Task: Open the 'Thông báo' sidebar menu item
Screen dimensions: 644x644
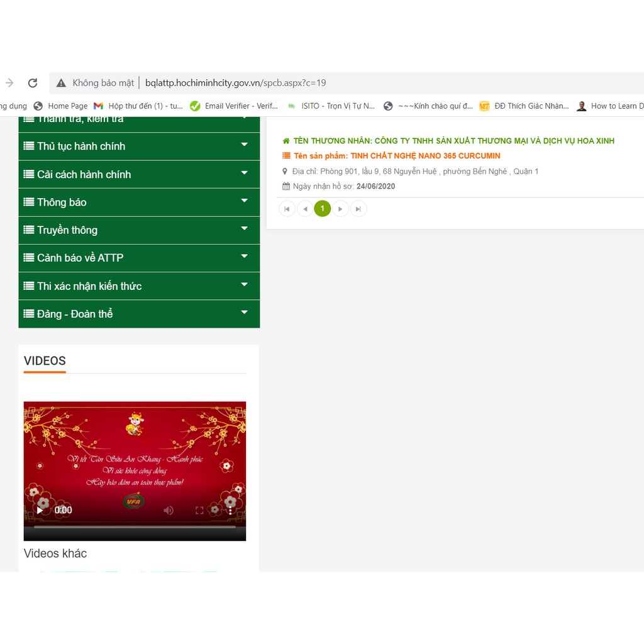Action: (62, 202)
